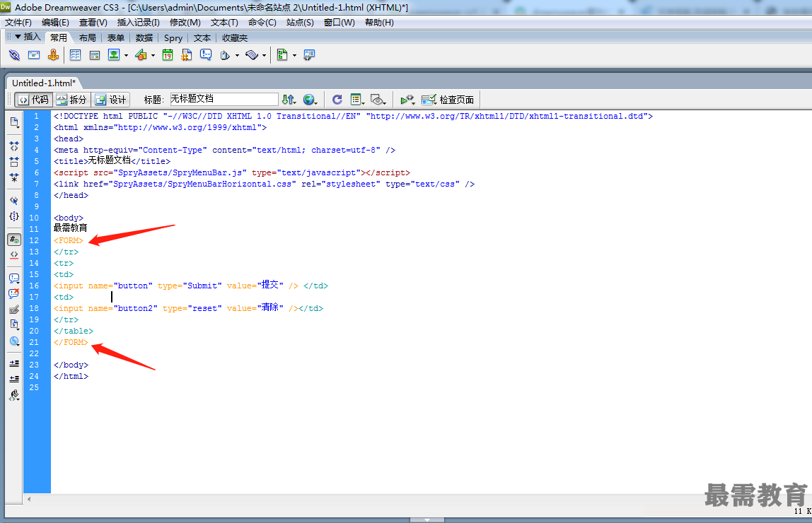812x523 pixels.
Task: Insert a Date with the calendar icon
Action: click(x=167, y=55)
